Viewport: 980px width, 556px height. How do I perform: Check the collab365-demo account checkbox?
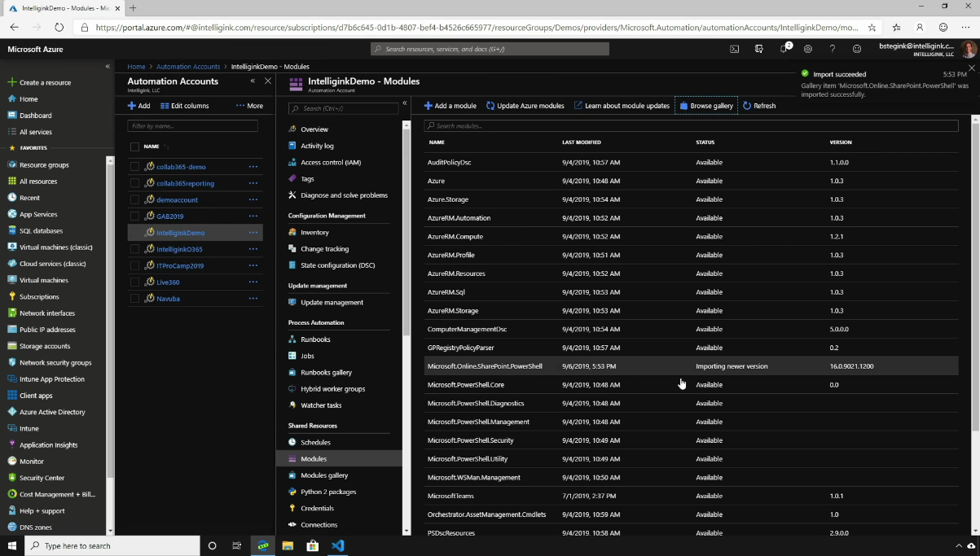134,167
